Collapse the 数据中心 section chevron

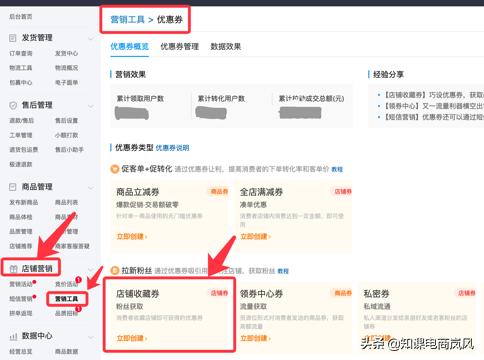[91, 337]
